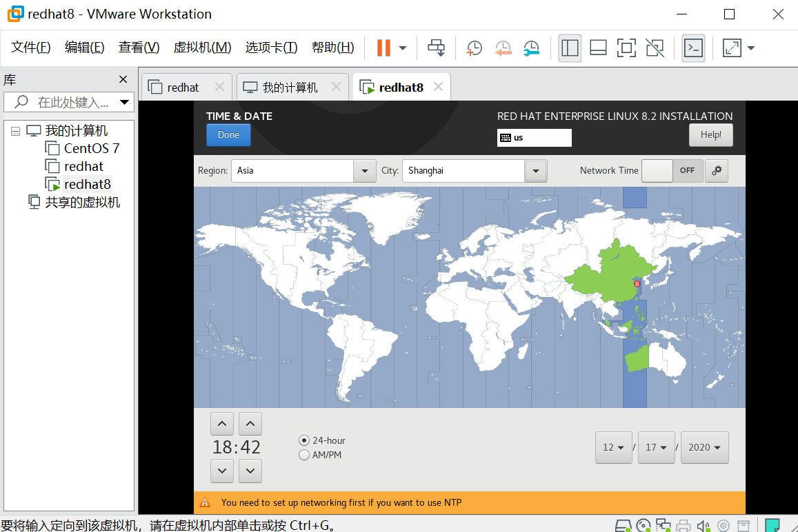This screenshot has width=798, height=532.
Task: Open the 选项卡(T) menu
Action: tap(271, 48)
